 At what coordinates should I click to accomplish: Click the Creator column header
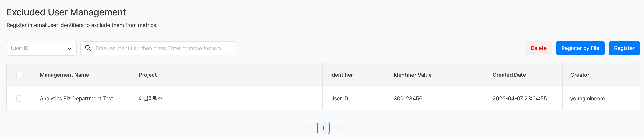coord(579,75)
